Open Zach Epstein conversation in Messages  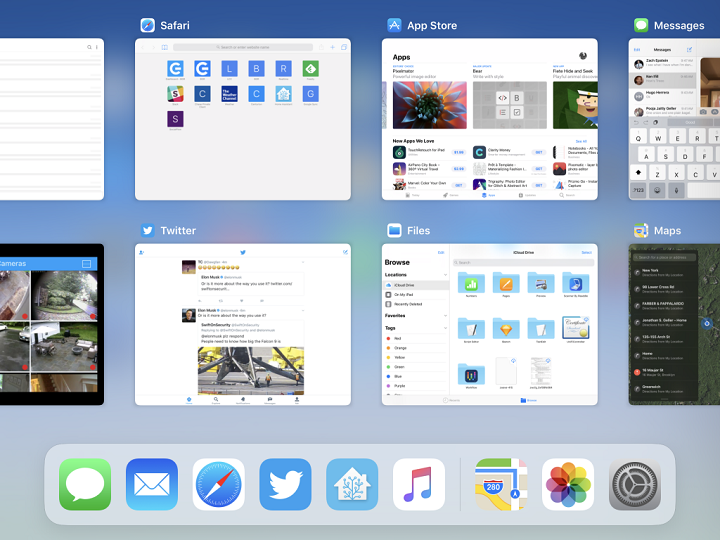663,63
